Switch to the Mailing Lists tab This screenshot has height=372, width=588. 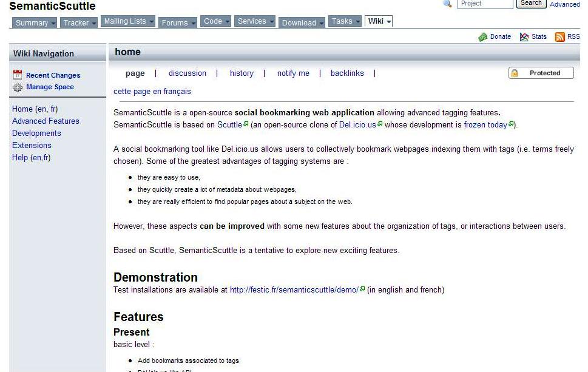pyautogui.click(x=128, y=21)
